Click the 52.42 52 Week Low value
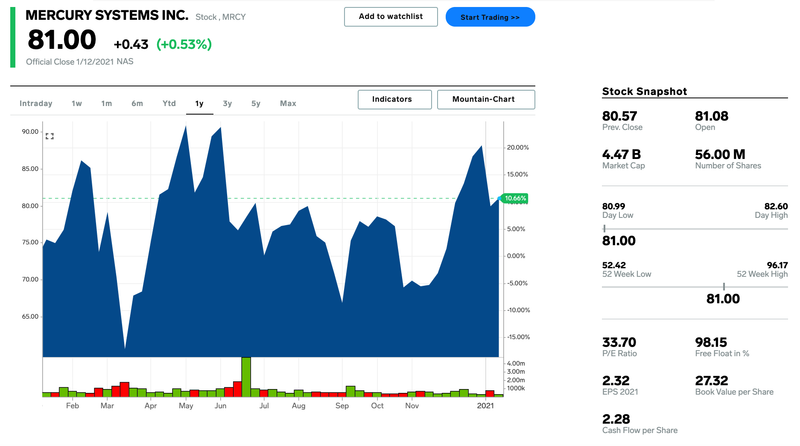 click(614, 265)
